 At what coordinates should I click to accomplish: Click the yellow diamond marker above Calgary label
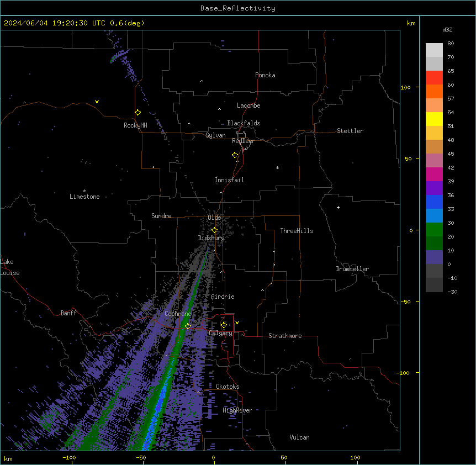pos(224,325)
